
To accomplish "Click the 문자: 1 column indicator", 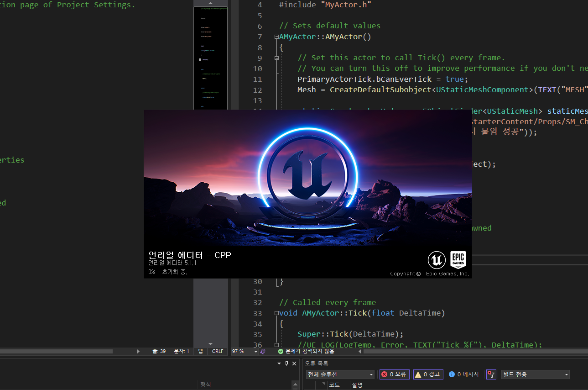I will 182,352.
